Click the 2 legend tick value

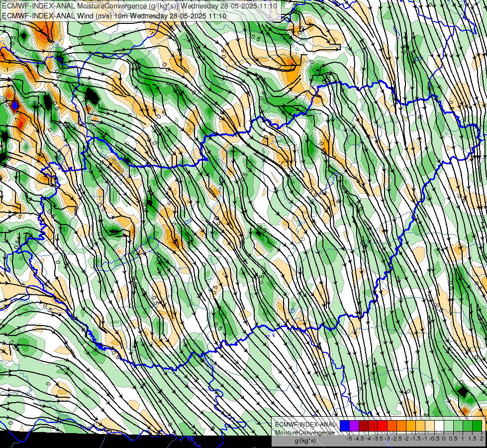[482, 439]
